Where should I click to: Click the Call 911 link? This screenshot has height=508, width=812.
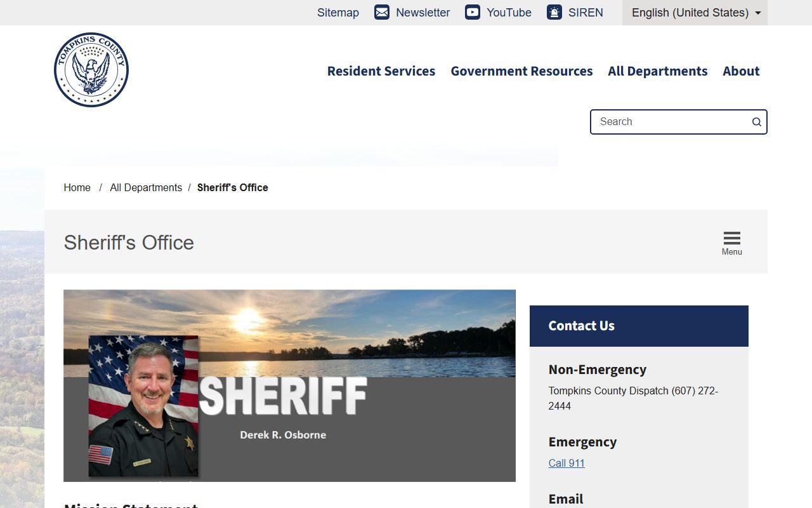[x=566, y=463]
